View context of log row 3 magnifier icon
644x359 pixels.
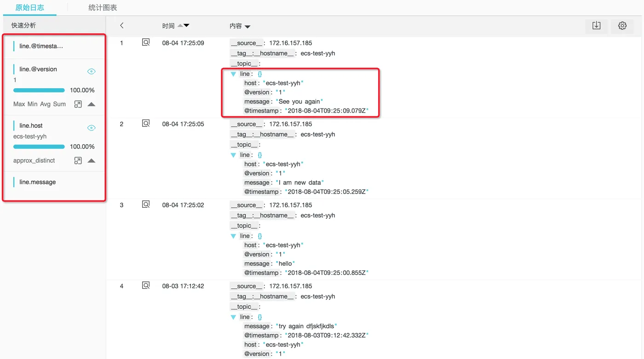pyautogui.click(x=146, y=204)
